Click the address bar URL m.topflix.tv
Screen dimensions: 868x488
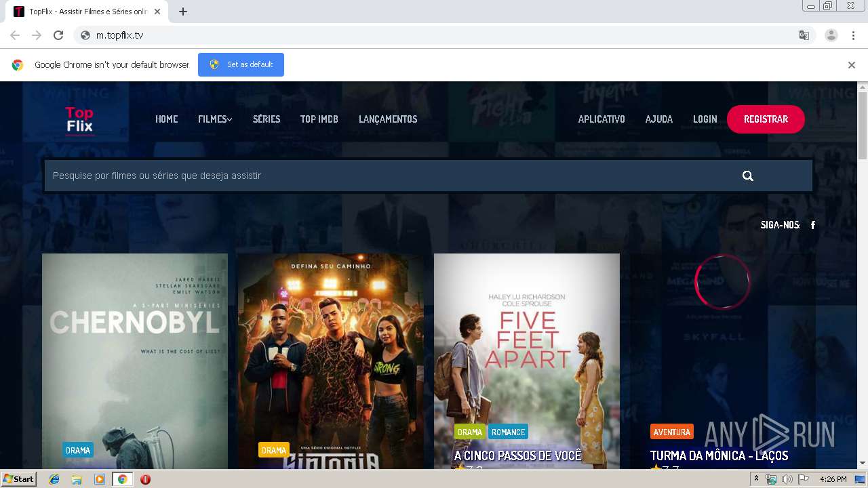(x=120, y=35)
